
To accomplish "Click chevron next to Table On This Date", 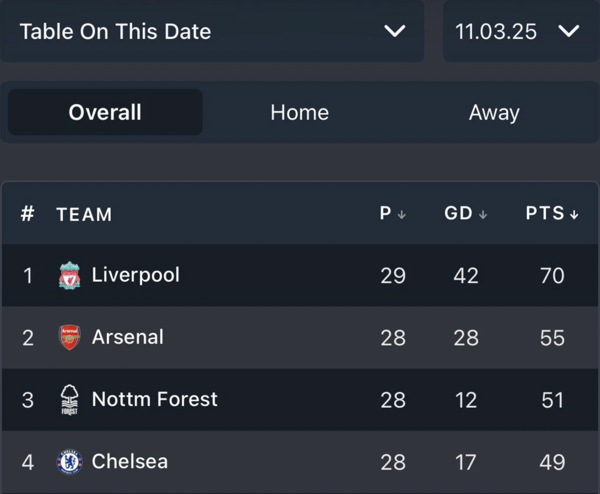I will 395,31.
